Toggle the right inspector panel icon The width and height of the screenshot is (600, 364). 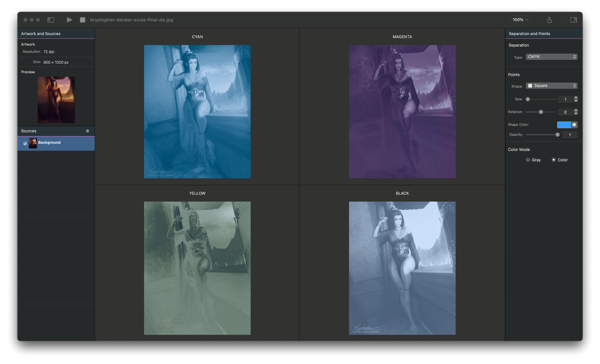(574, 20)
